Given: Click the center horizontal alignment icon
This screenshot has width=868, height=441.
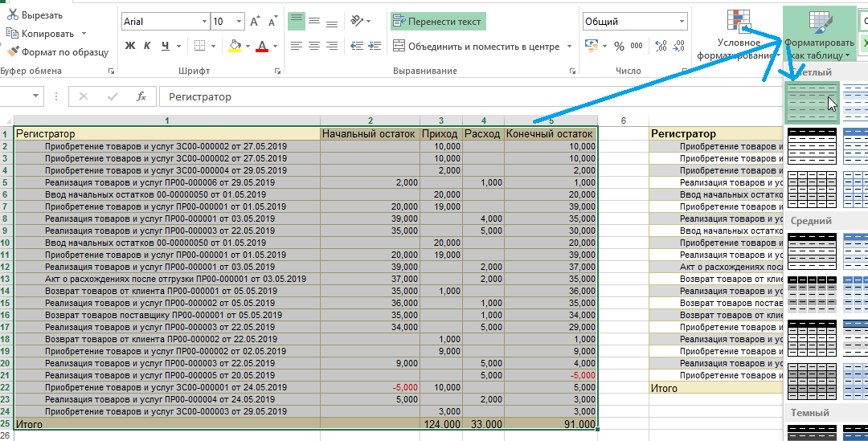Looking at the screenshot, I should tap(314, 47).
